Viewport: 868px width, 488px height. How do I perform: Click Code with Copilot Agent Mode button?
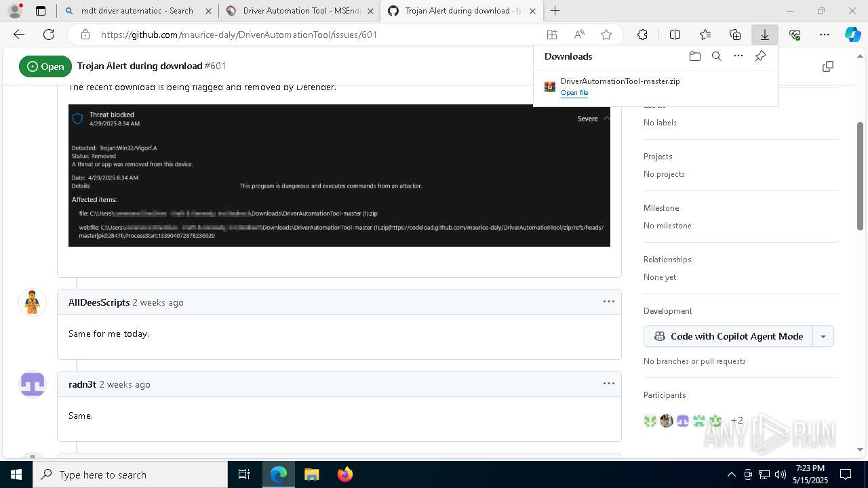click(728, 336)
